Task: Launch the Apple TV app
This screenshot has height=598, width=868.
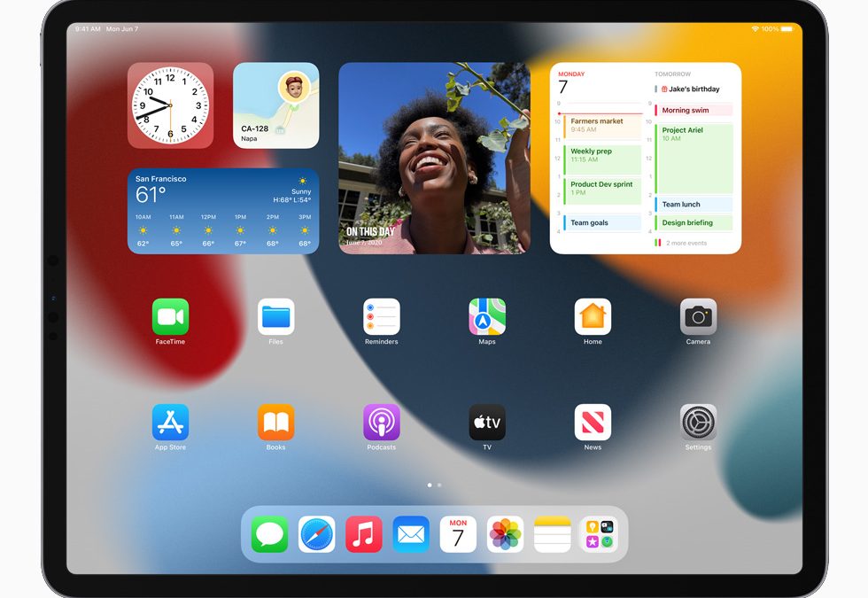Action: coord(487,422)
